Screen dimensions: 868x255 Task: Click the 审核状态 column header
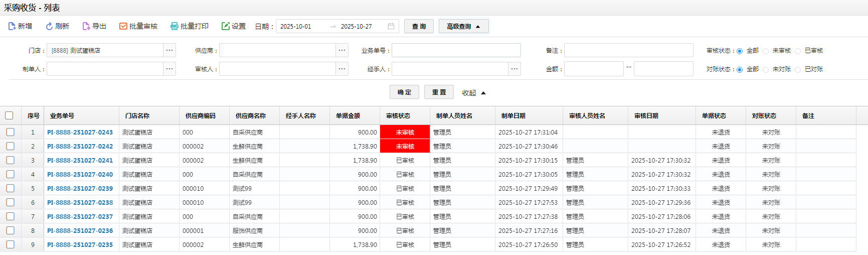tap(398, 116)
